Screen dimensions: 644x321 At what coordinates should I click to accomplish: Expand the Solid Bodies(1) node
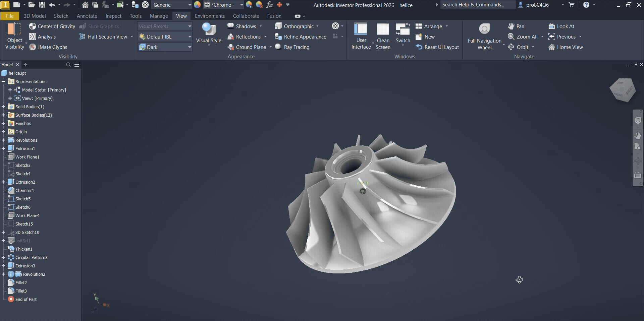3,107
